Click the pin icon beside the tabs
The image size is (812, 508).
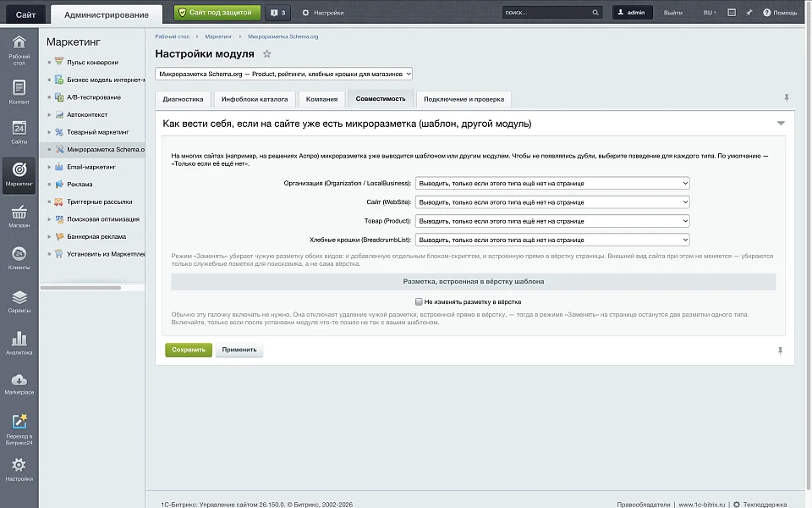click(786, 97)
